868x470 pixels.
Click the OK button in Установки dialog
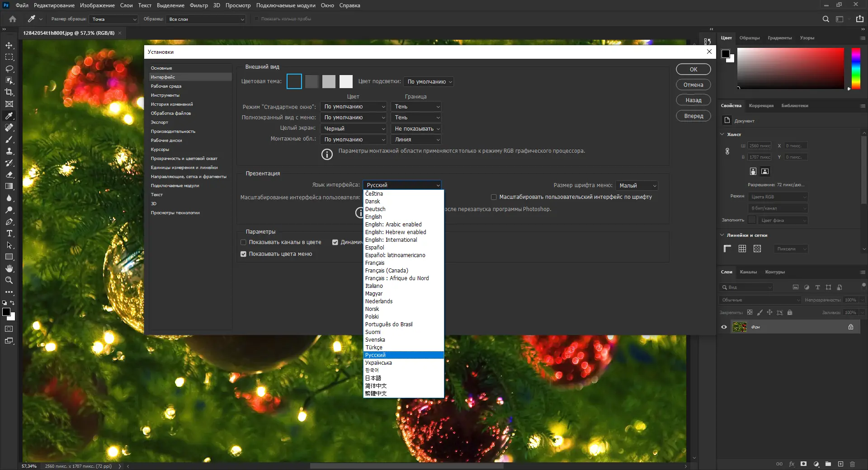[693, 70]
